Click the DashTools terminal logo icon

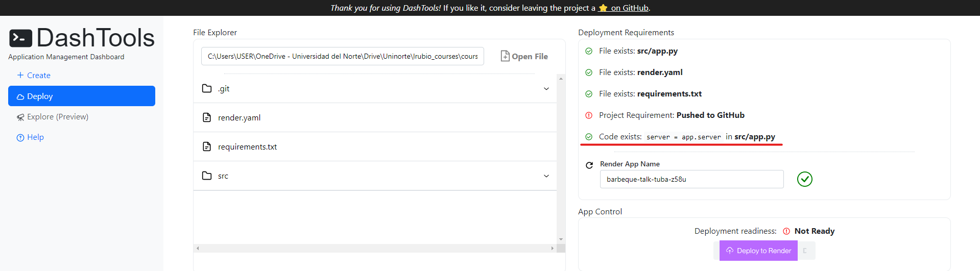[x=21, y=38]
